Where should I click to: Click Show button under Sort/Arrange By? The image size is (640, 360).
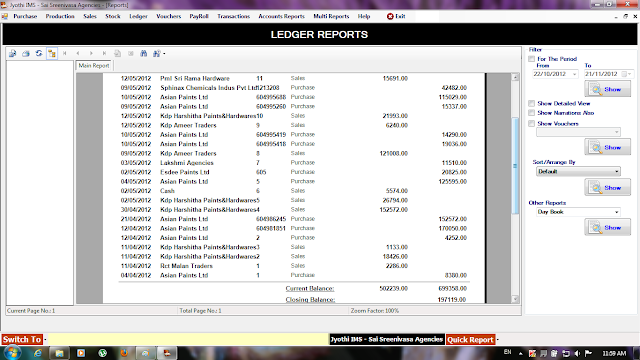[x=607, y=188]
